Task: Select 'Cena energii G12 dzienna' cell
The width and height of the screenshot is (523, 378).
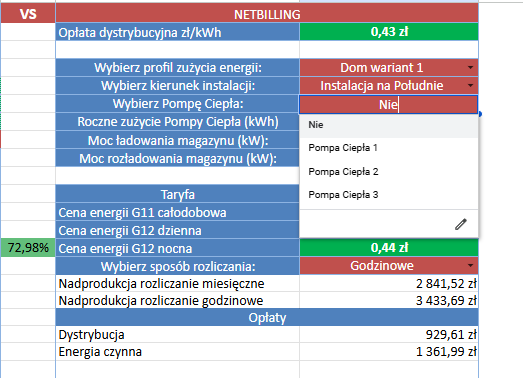Action: [x=177, y=231]
